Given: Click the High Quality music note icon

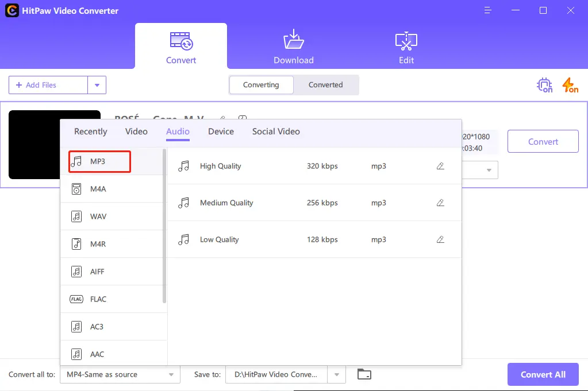Looking at the screenshot, I should click(184, 166).
